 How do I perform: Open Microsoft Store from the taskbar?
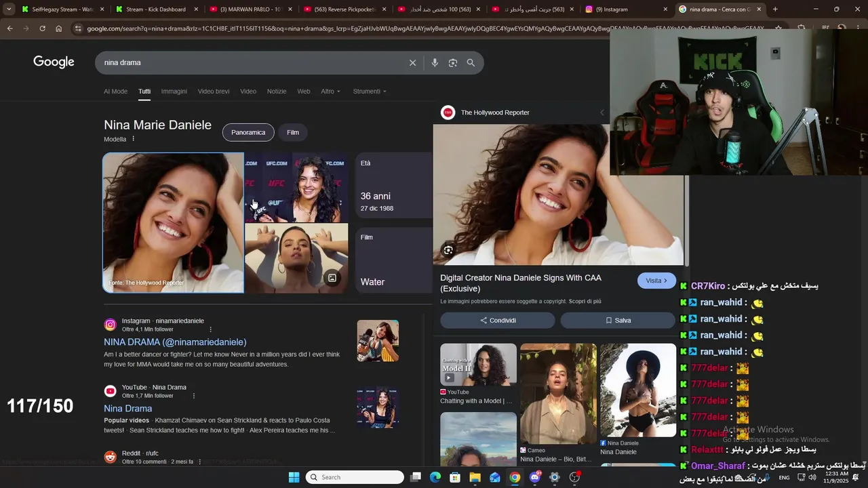(455, 477)
